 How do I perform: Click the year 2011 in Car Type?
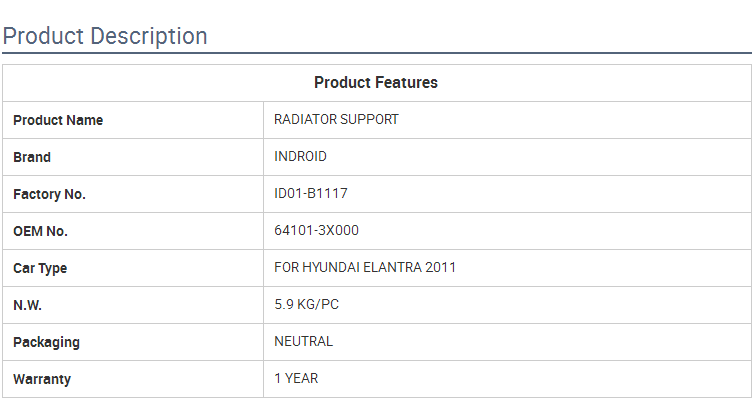tap(441, 267)
